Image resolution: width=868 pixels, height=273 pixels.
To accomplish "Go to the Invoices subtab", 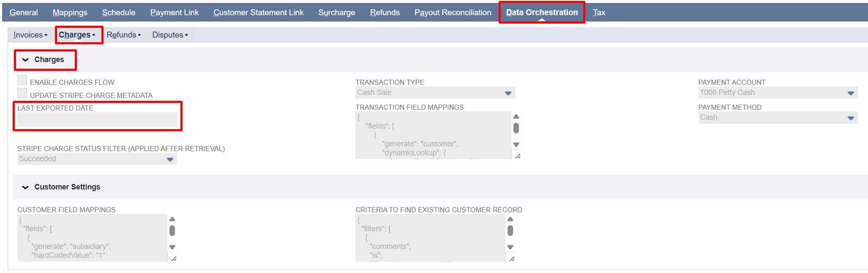I will tap(30, 35).
